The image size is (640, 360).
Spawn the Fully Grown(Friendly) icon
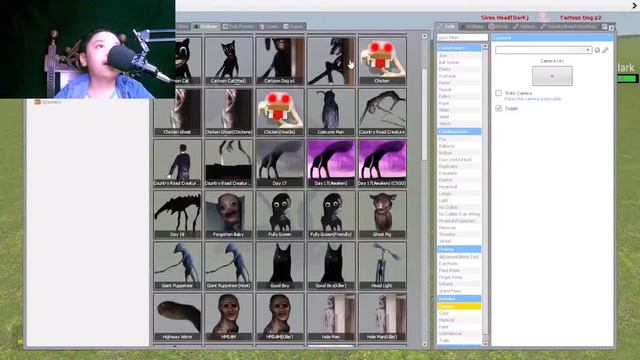(331, 214)
